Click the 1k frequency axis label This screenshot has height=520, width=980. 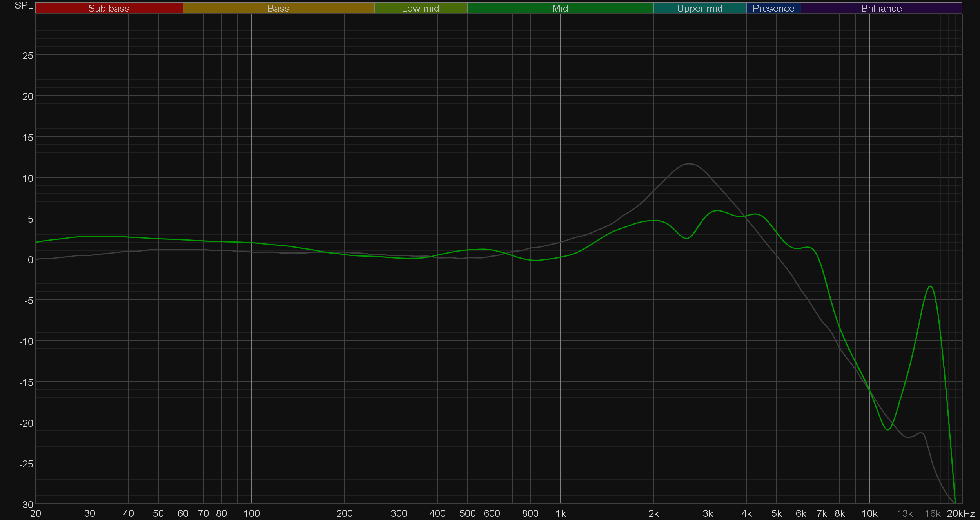(x=561, y=513)
